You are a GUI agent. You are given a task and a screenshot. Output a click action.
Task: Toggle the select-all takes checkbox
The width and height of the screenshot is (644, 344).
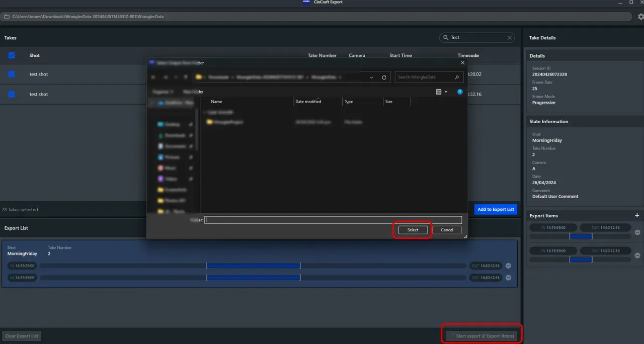(12, 55)
